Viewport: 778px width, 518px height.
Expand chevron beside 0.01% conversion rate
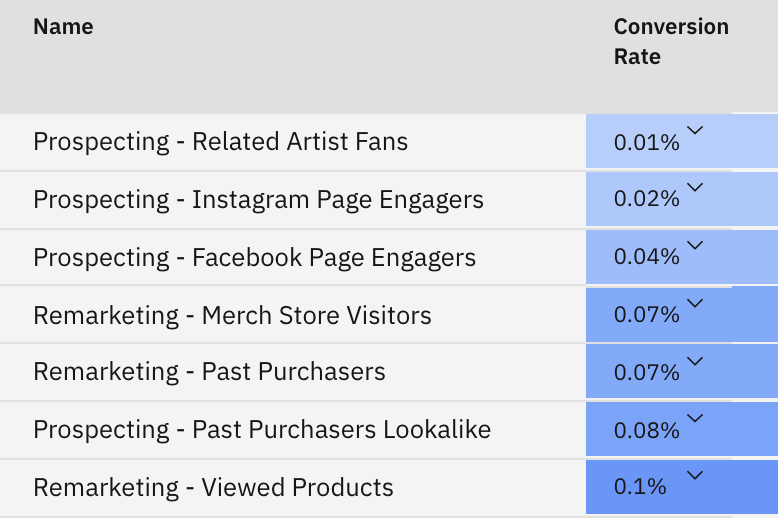coord(695,130)
